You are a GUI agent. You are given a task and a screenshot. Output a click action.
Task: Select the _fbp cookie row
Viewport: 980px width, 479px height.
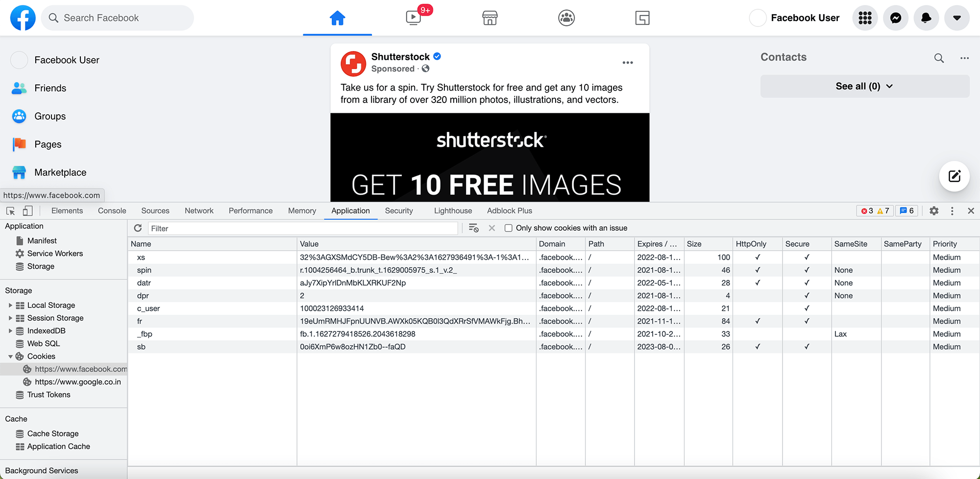(553, 334)
